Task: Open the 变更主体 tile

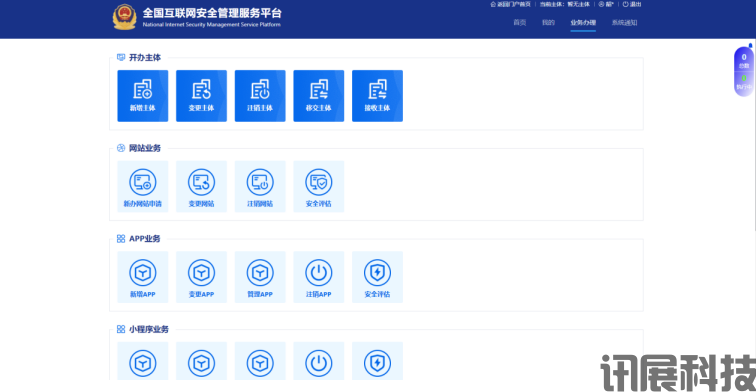Action: (201, 95)
